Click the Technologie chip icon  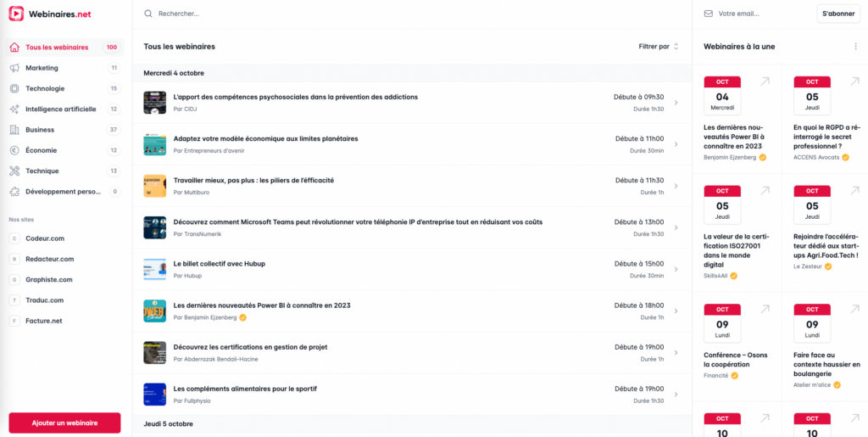pyautogui.click(x=14, y=88)
